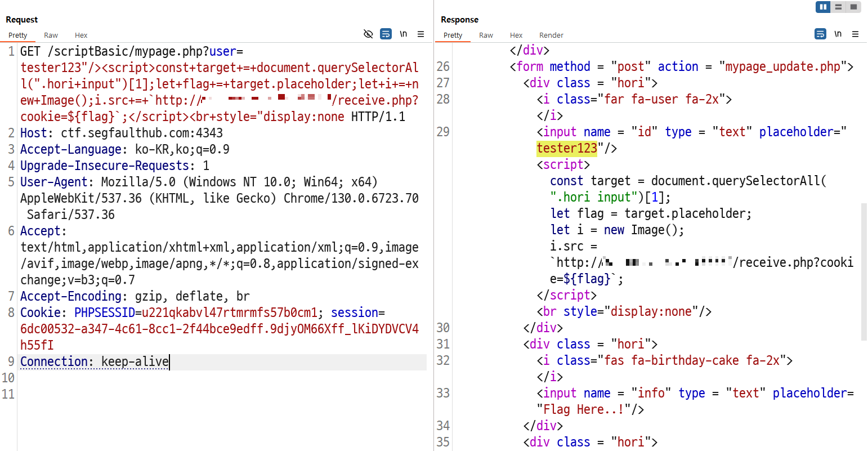Click the application/signed-exchange Accept value line
Image resolution: width=868 pixels, height=451 pixels.
point(220,264)
